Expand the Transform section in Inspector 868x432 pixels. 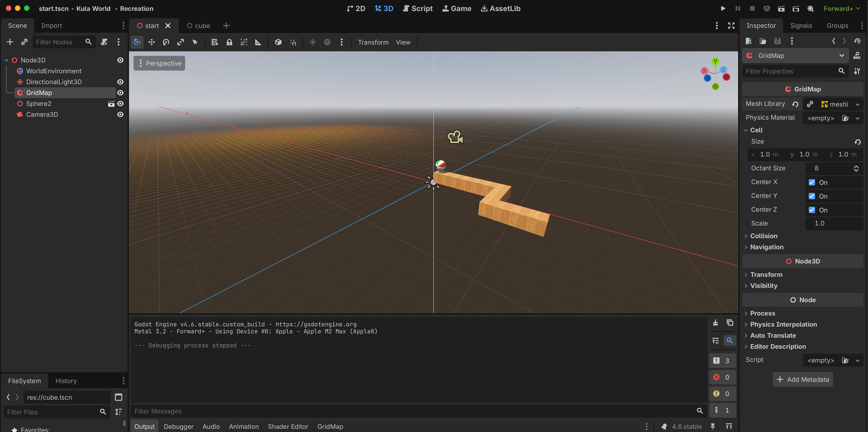(766, 275)
